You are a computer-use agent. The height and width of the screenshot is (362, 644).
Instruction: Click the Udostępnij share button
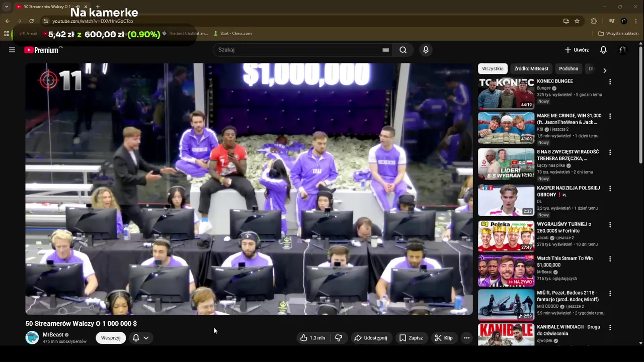371,338
